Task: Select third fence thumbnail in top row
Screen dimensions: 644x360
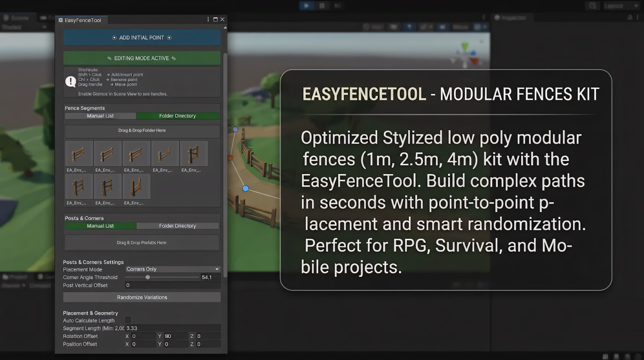Action: tap(136, 154)
